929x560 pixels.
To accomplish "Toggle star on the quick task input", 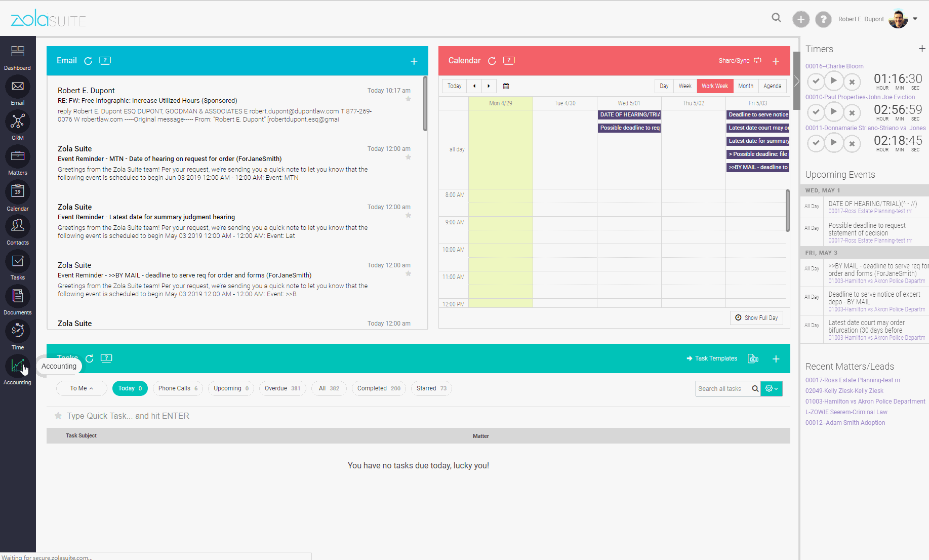I will [x=58, y=416].
